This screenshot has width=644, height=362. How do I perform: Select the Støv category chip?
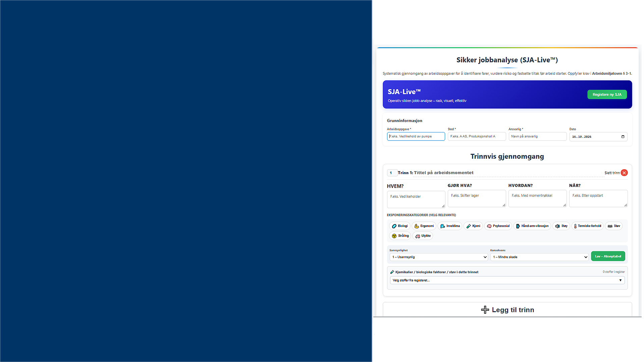coord(614,226)
